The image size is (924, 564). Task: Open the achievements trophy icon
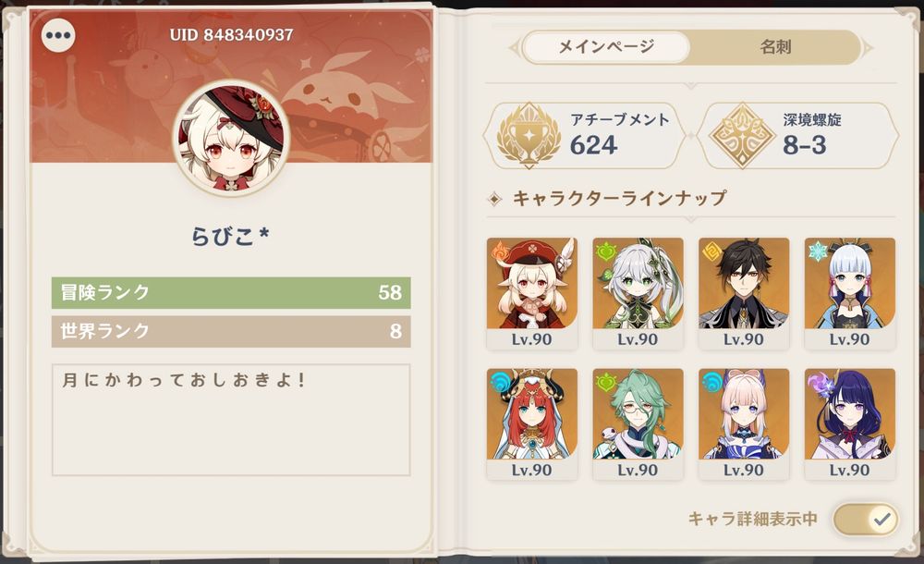click(529, 135)
